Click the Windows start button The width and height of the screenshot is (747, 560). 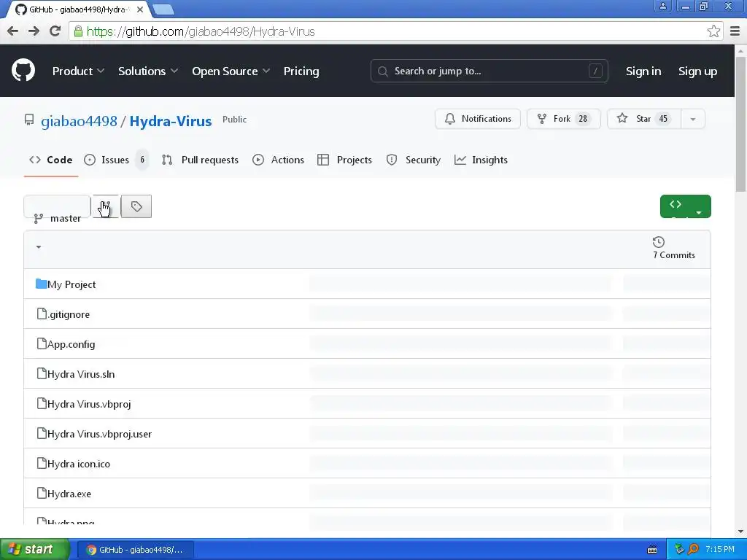[35, 550]
